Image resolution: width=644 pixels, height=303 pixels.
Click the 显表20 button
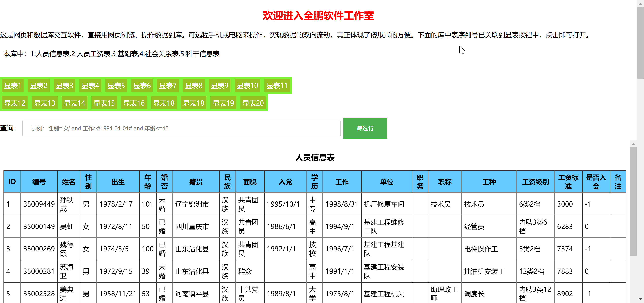tap(253, 103)
